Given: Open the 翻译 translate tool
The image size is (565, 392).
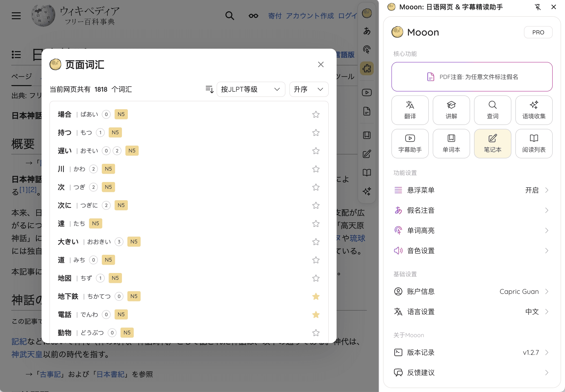Looking at the screenshot, I should coord(410,110).
